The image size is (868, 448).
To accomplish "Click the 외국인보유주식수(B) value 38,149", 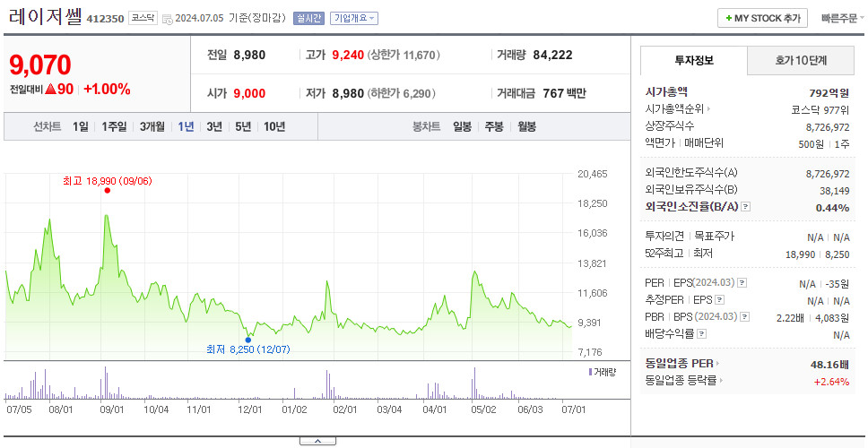I will (835, 191).
